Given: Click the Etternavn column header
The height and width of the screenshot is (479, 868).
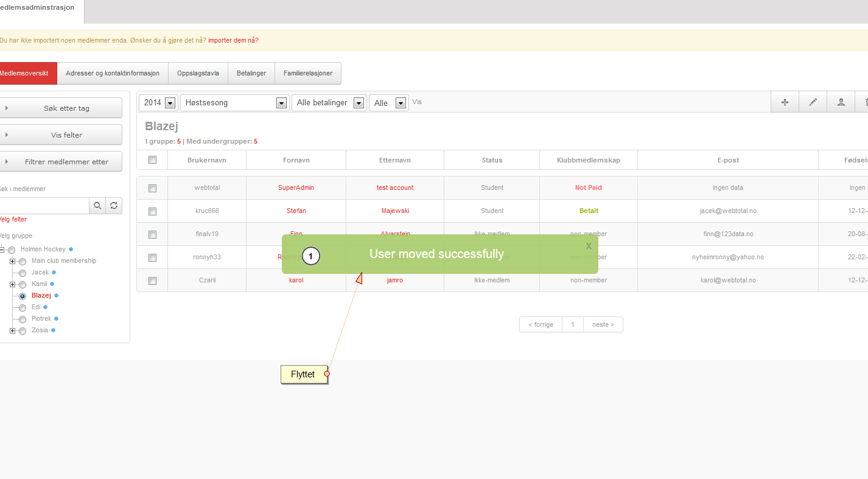Looking at the screenshot, I should (395, 160).
